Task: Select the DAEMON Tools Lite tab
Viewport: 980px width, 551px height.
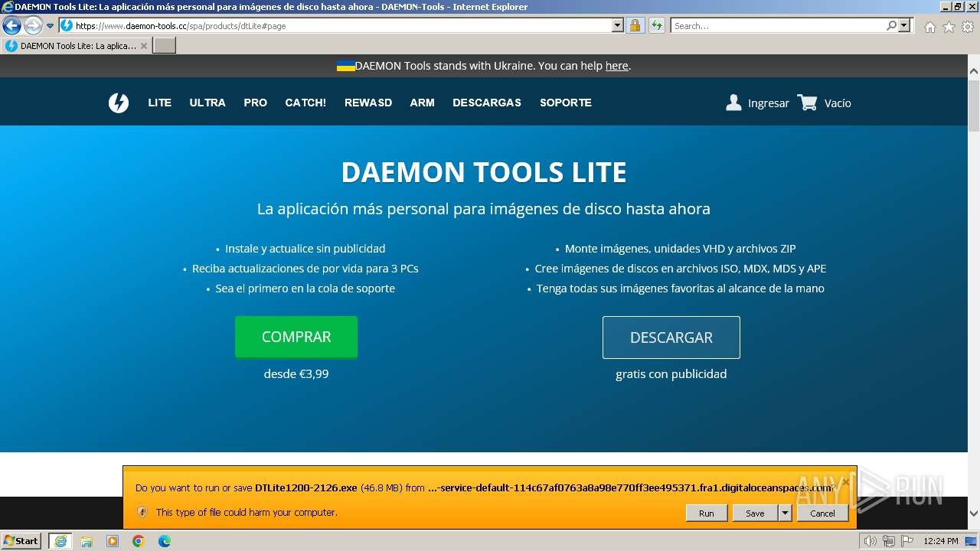Action: (76, 46)
